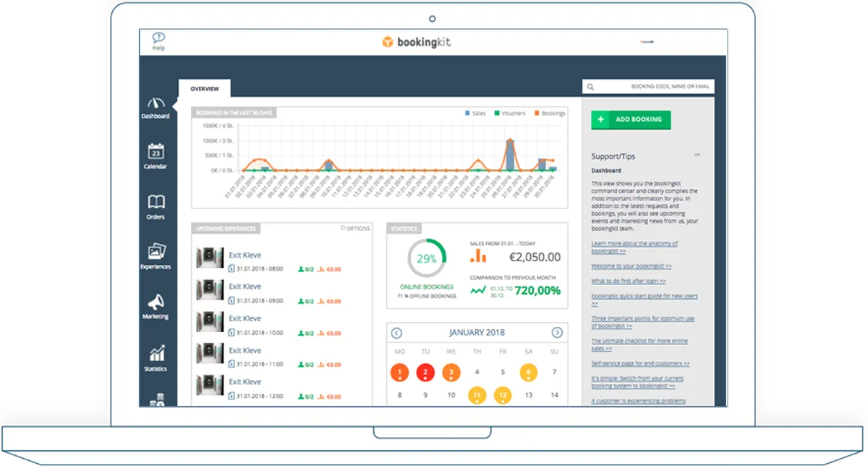
Task: Open Exit Kleve title for 09:00 slot
Action: (x=245, y=287)
